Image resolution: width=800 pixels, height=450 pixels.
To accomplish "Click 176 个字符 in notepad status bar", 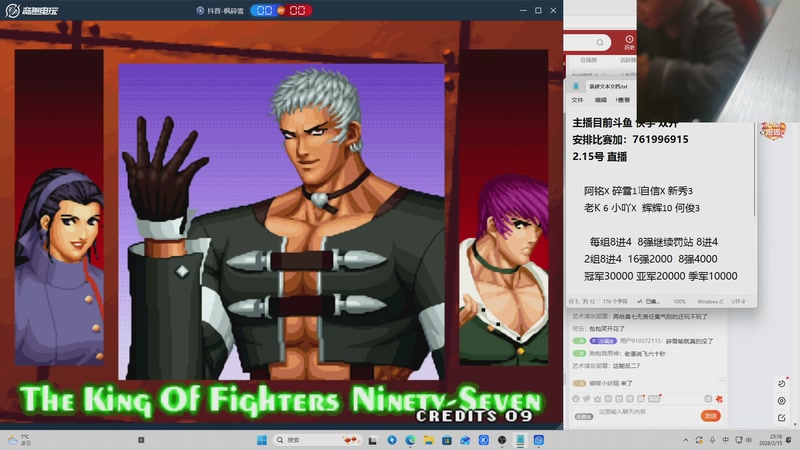I will (615, 302).
